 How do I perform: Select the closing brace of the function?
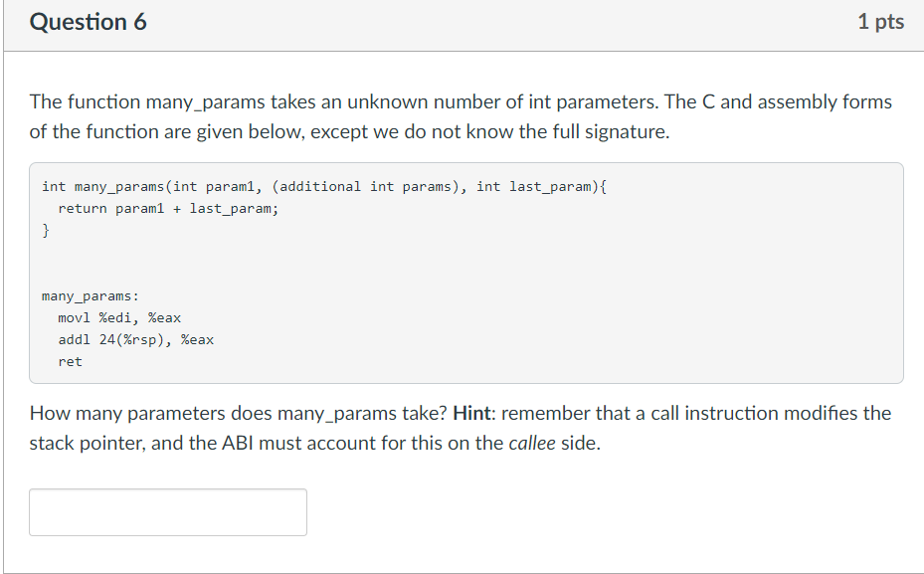[x=46, y=230]
